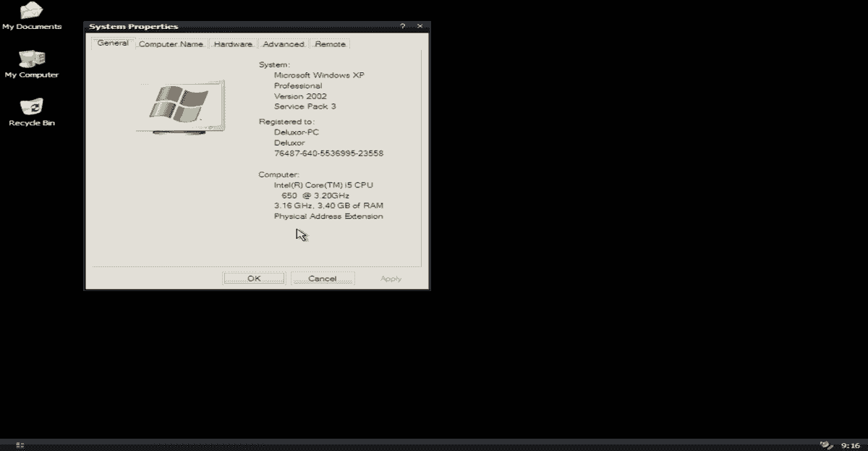Switch to the Hardware tab
This screenshot has height=451, width=868.
click(232, 43)
